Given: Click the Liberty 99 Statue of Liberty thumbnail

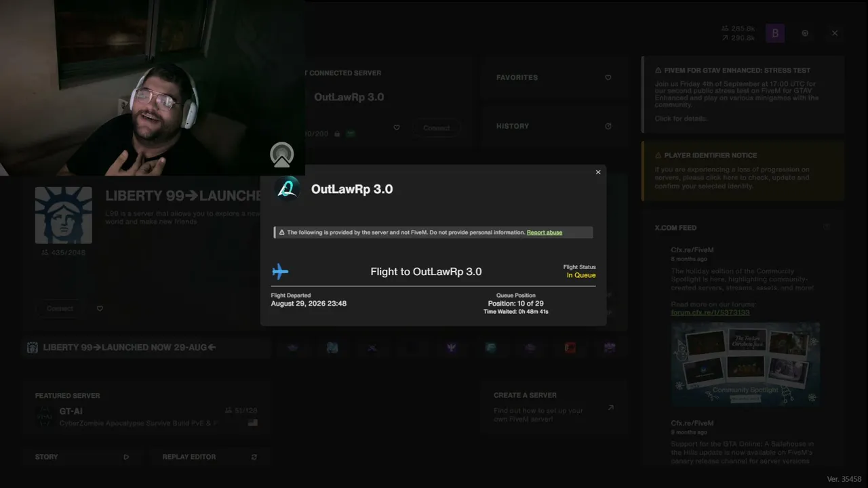Looking at the screenshot, I should pyautogui.click(x=64, y=215).
